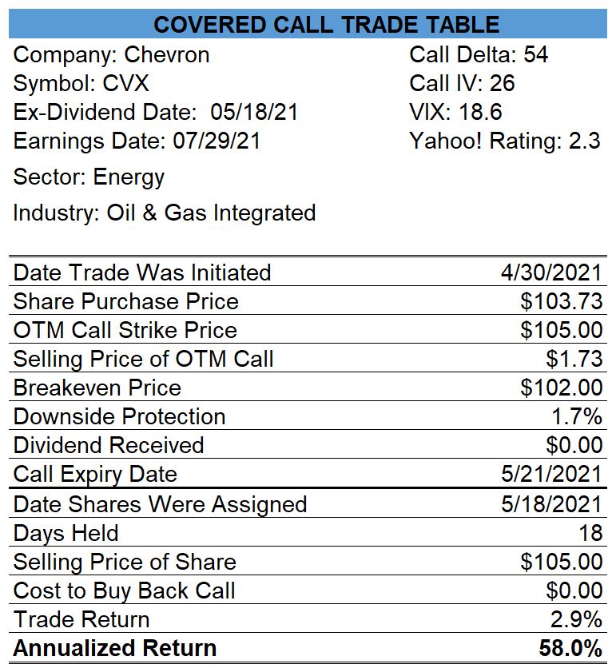The width and height of the screenshot is (616, 672).
Task: Click the Yahoo! Rating: 2.3 entry
Action: click(x=505, y=141)
